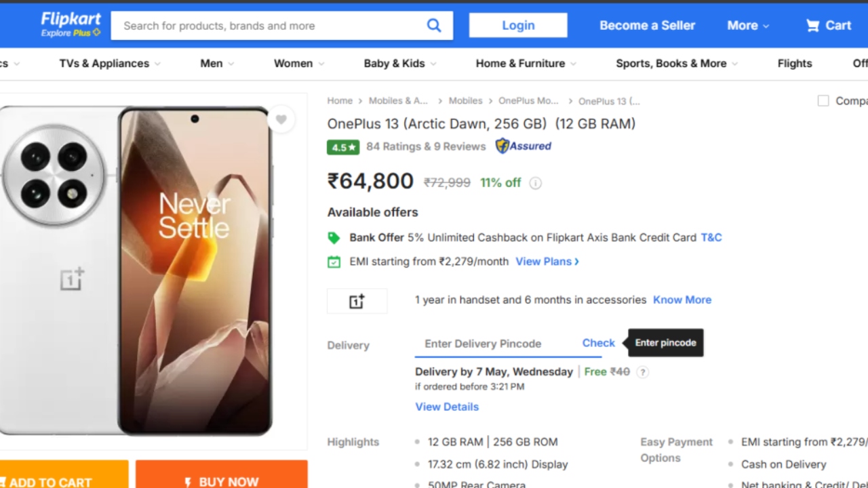Image resolution: width=868 pixels, height=488 pixels.
Task: Open View Plans for EMI
Action: point(547,262)
